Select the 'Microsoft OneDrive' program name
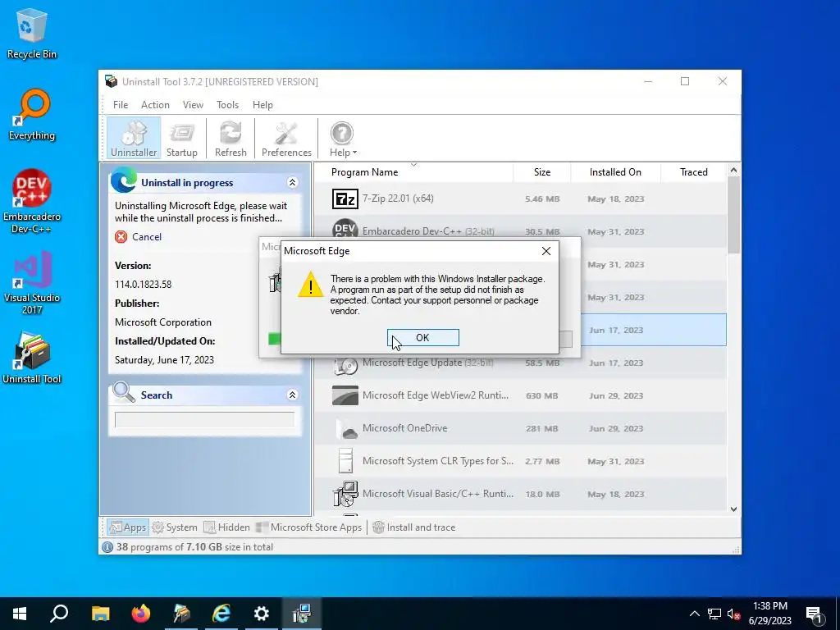Image resolution: width=840 pixels, height=630 pixels. [404, 428]
